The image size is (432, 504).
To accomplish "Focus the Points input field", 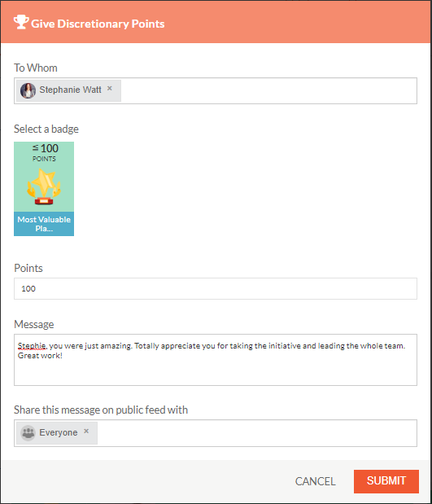I will (x=216, y=289).
